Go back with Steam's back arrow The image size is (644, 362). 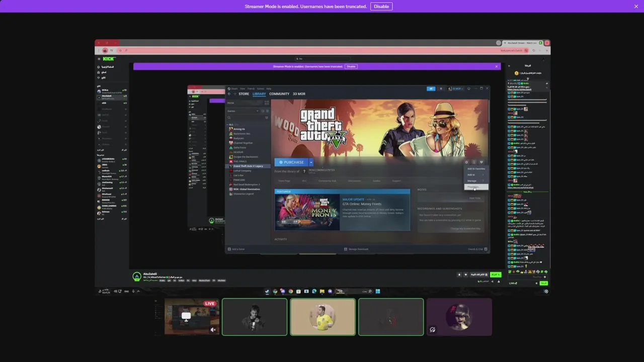point(229,94)
